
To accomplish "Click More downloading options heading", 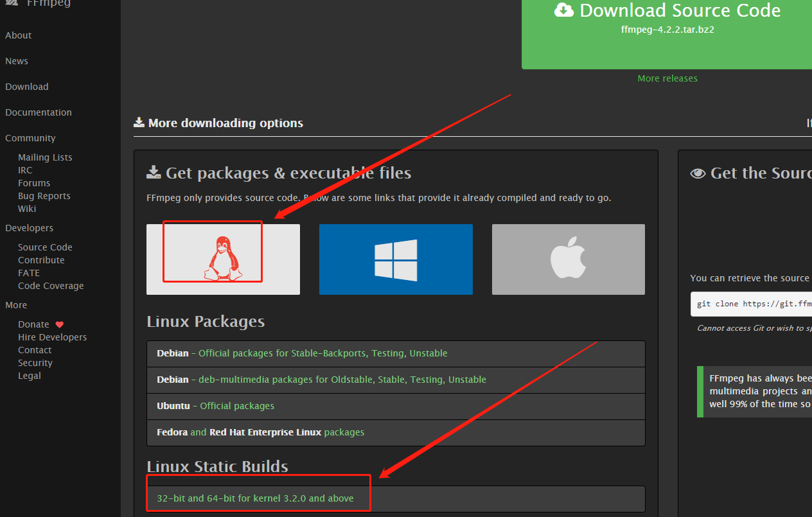I will 218,123.
